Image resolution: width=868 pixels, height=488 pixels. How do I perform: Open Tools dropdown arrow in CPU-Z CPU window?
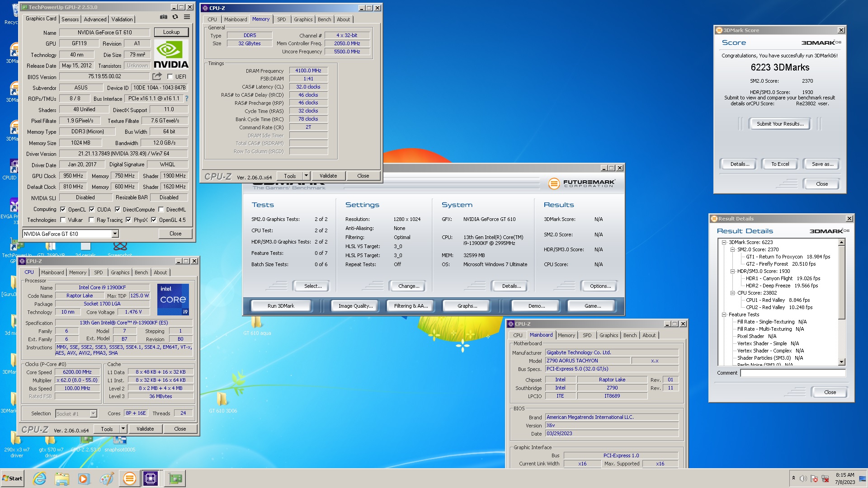point(123,429)
